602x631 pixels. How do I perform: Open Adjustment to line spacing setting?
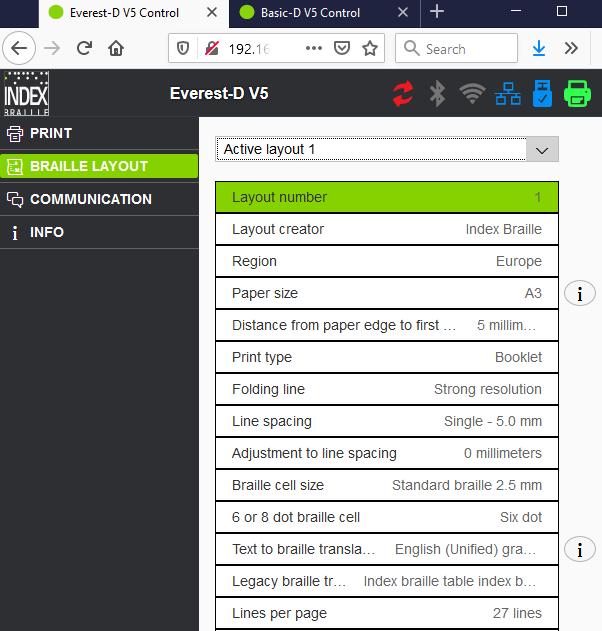point(387,453)
